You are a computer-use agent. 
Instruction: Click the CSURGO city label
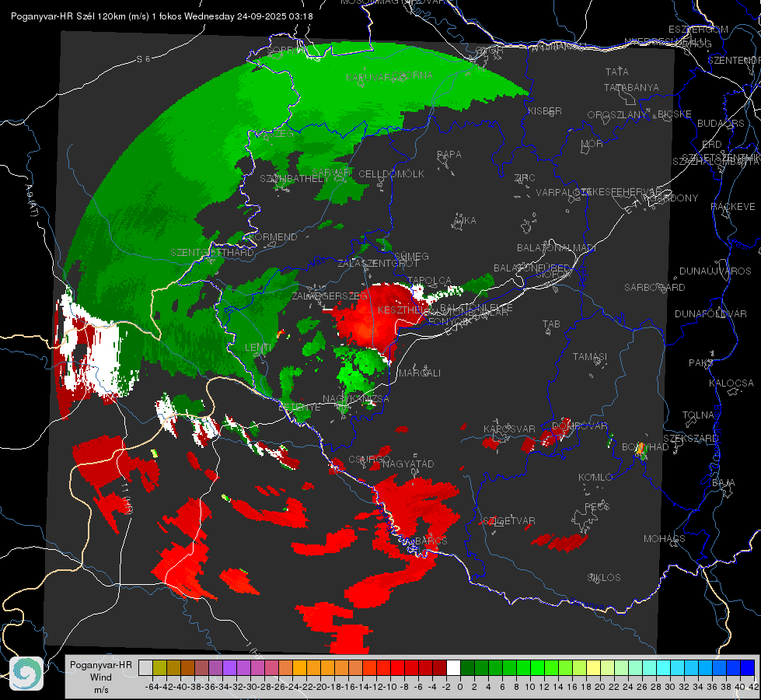[x=369, y=460]
